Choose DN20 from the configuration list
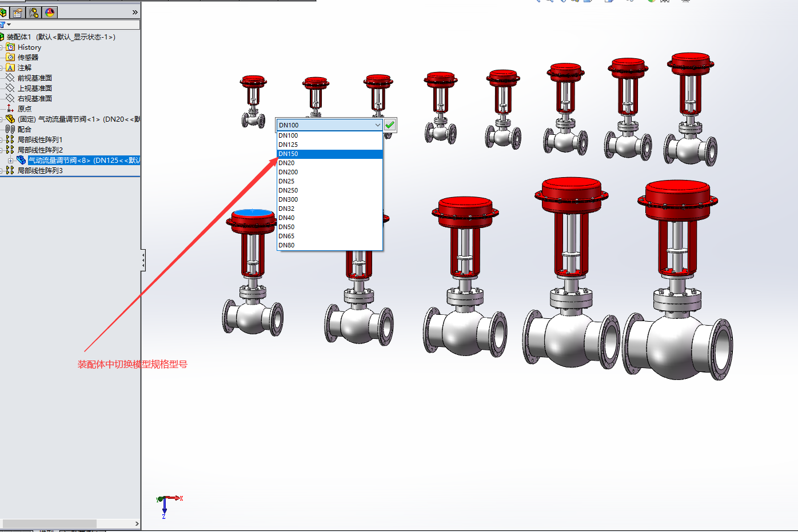798x532 pixels. coord(329,163)
